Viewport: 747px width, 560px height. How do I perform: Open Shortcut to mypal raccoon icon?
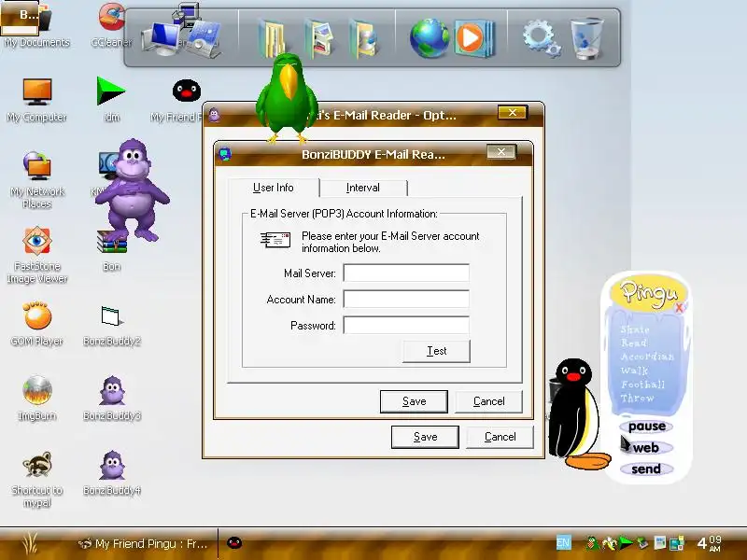36,479
